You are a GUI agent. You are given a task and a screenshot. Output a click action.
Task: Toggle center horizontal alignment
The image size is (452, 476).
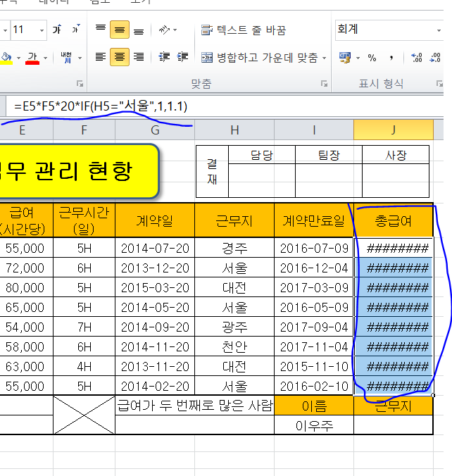(x=119, y=57)
